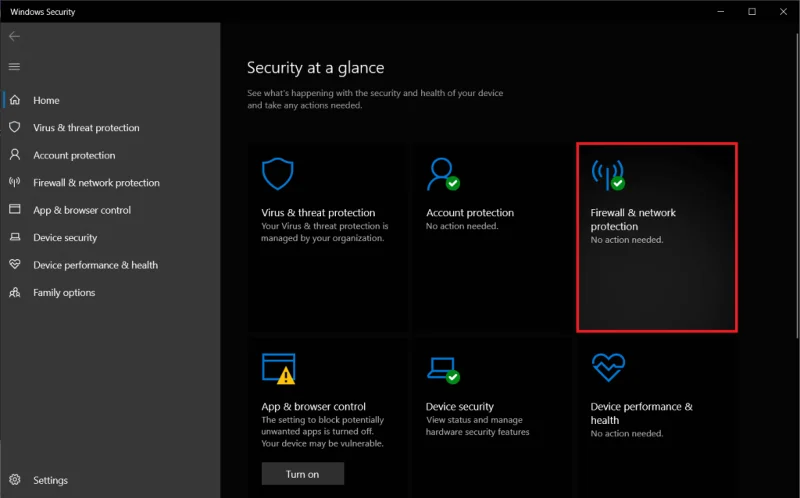This screenshot has width=800, height=498.
Task: Minimize the Windows Security window
Action: point(720,11)
